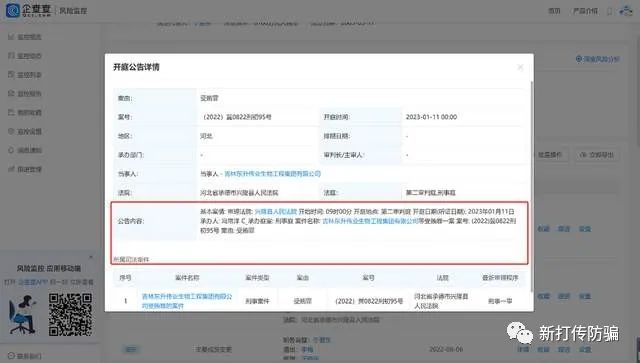Image resolution: width=640 pixels, height=363 pixels.
Task: Open the company link after 案件名称 in 公告内容
Action: (x=370, y=221)
